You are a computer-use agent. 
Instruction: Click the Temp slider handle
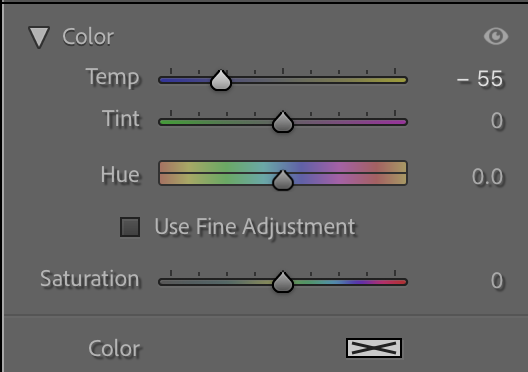221,80
